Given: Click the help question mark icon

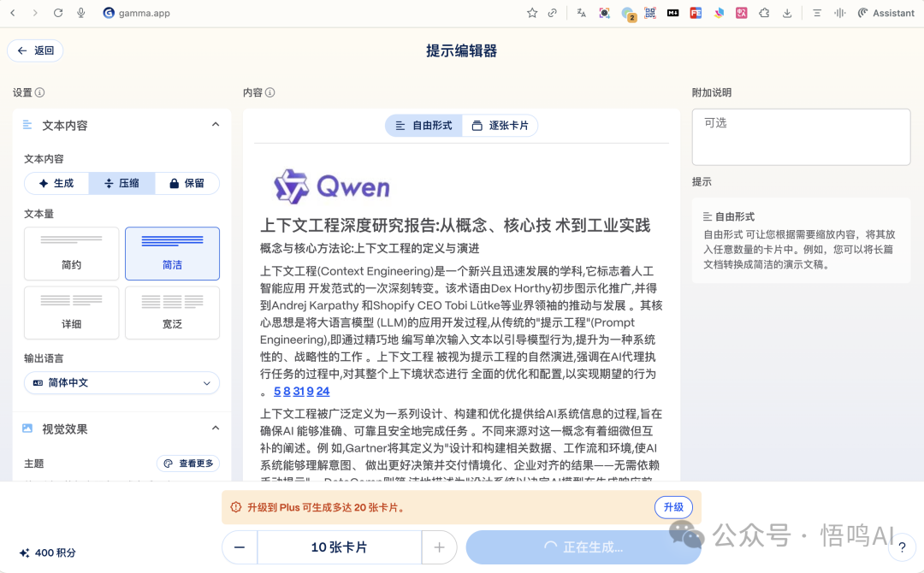Looking at the screenshot, I should click(x=902, y=547).
